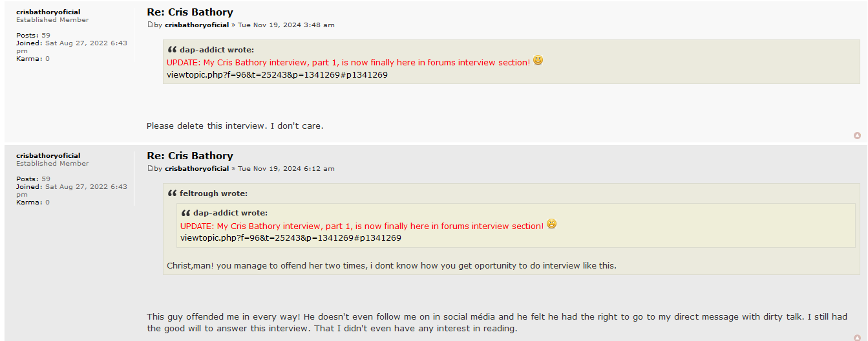Open second post title Re: Cris Bathory
868x341 pixels.
pyautogui.click(x=190, y=156)
